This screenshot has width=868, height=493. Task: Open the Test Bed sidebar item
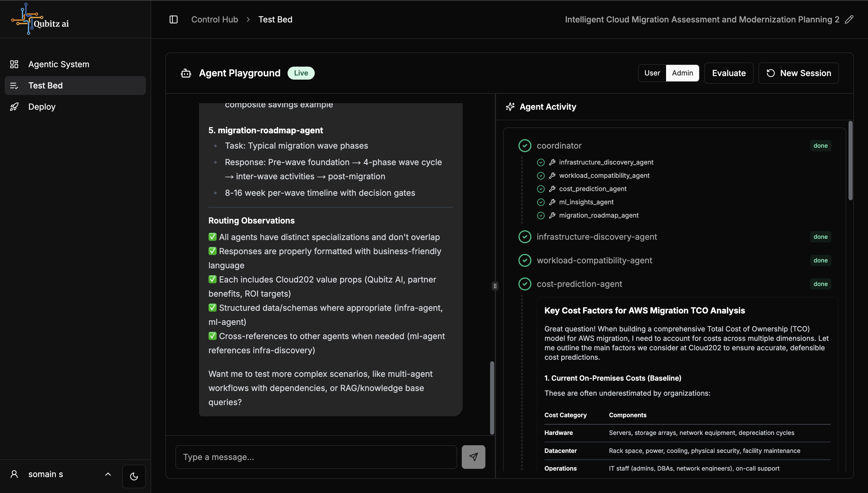pyautogui.click(x=45, y=86)
